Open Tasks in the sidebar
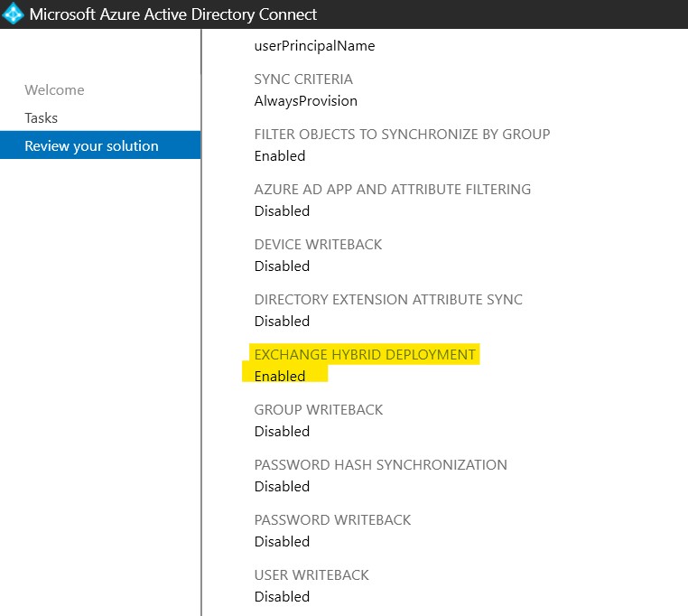688x616 pixels. [x=41, y=118]
